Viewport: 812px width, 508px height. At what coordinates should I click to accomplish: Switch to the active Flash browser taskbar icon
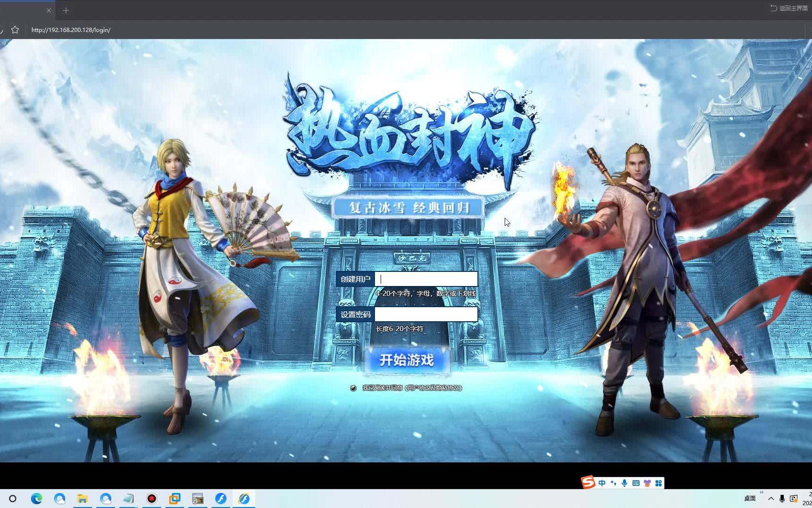click(244, 499)
